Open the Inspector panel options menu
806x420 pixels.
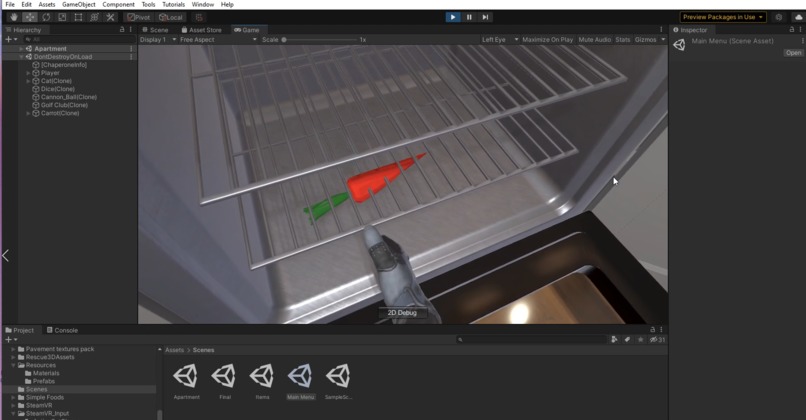pos(800,30)
